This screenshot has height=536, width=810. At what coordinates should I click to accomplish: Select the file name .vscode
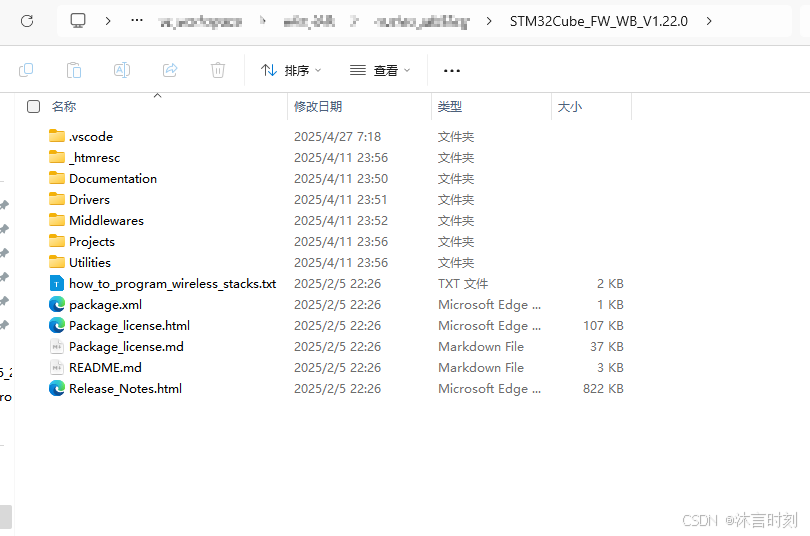(x=91, y=136)
